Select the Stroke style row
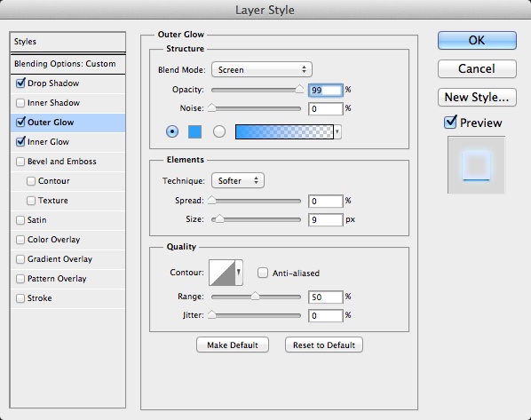 click(68, 298)
